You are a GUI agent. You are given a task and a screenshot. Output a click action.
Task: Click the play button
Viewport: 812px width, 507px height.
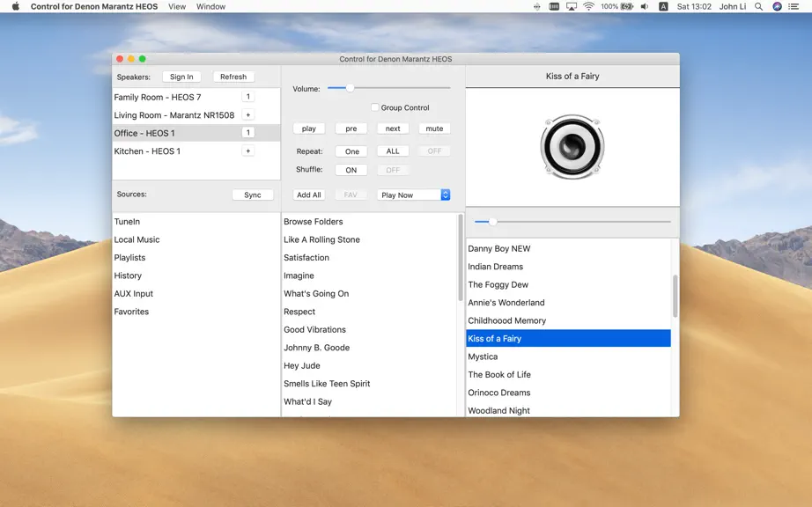308,129
